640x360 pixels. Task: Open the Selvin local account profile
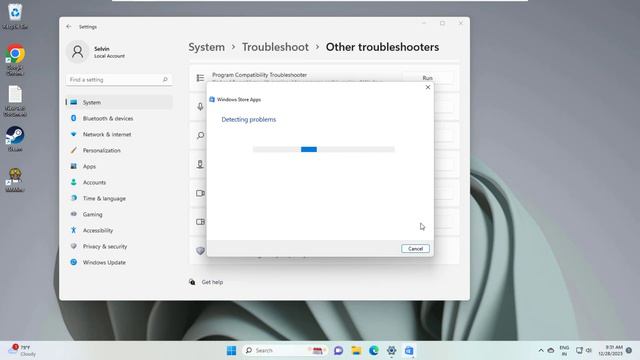[x=96, y=52]
